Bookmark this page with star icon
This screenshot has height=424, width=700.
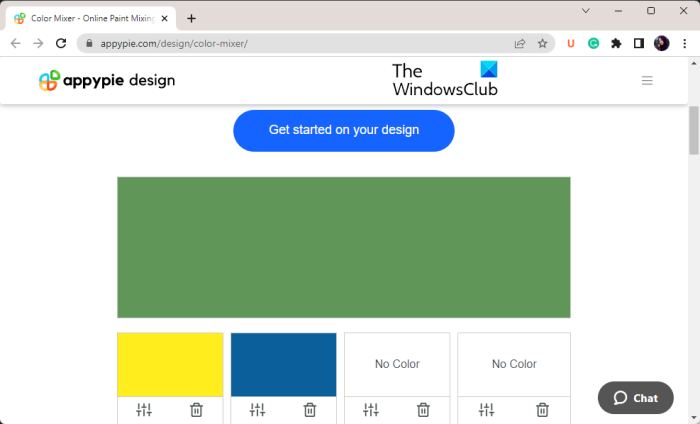click(543, 44)
